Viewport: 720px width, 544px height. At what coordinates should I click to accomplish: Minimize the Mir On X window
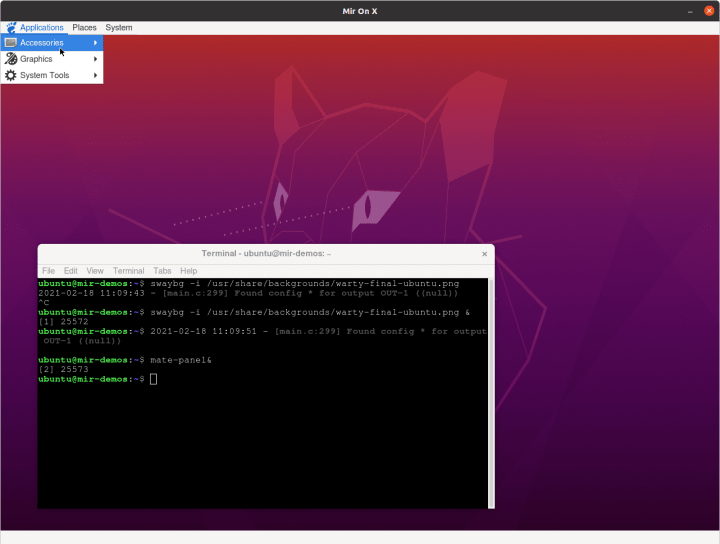pyautogui.click(x=690, y=11)
